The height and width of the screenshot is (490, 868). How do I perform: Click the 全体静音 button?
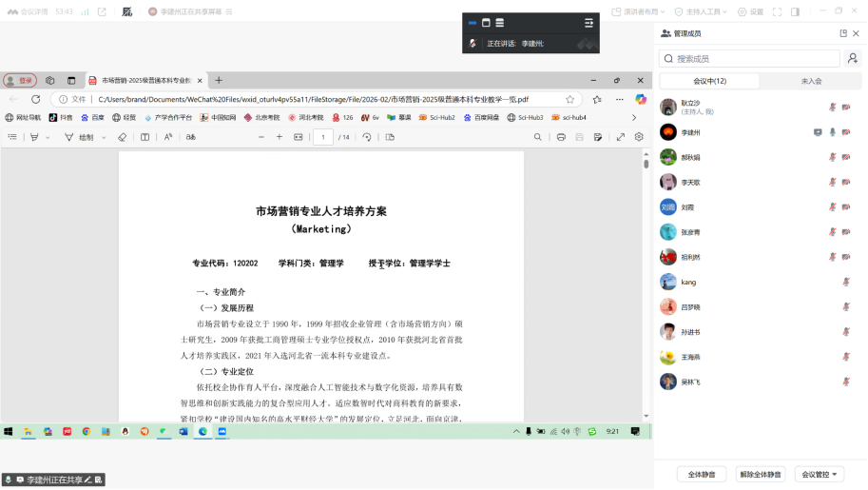pos(702,474)
